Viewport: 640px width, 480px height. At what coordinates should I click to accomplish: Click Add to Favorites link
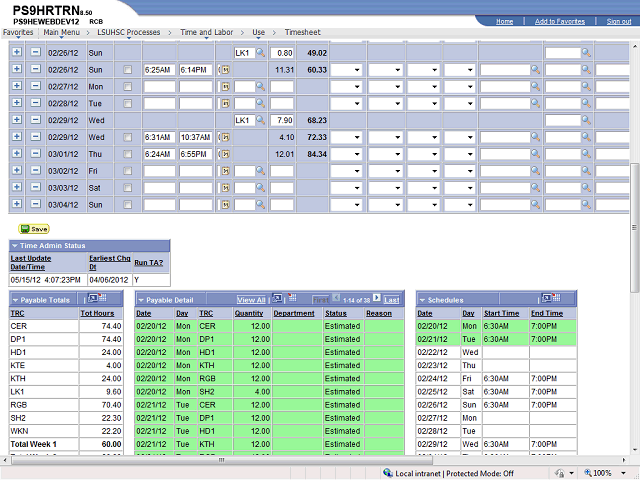[x=560, y=21]
